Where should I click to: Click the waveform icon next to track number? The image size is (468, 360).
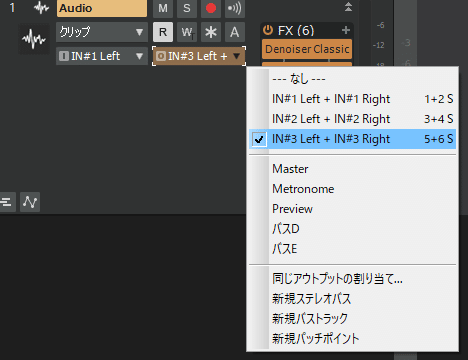tap(41, 8)
